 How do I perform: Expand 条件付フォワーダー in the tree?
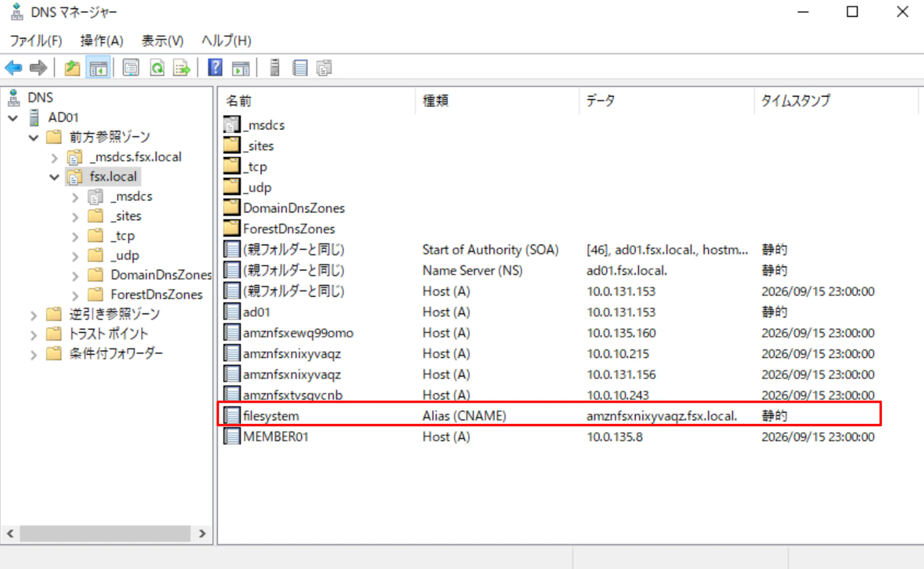pos(33,355)
